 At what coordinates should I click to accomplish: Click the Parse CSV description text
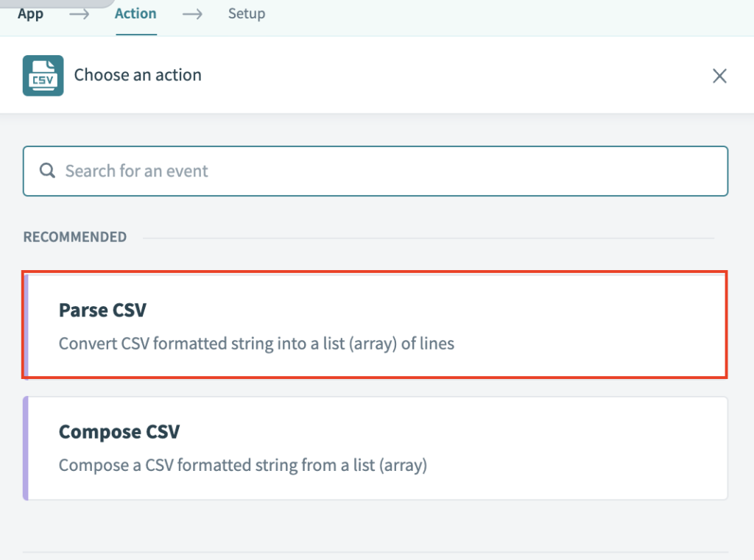(257, 343)
